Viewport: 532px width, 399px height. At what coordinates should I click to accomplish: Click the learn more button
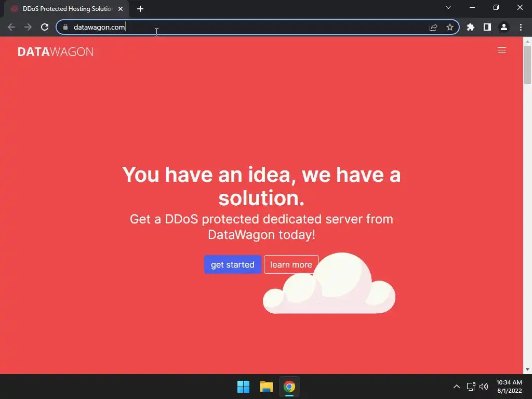tap(291, 264)
